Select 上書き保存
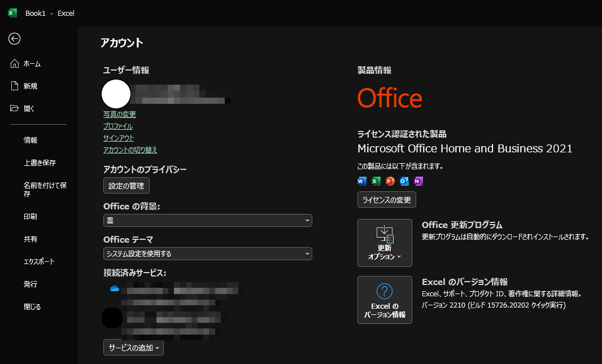602x364 pixels. pos(38,163)
